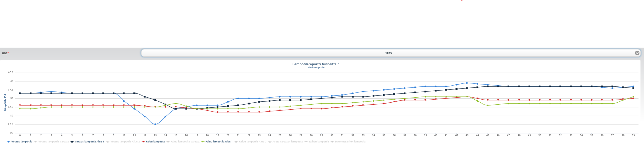Viewport: 644px width, 155px height.
Task: Enable Paluu lämpötila Varaaja legend item
Action: click(185, 142)
